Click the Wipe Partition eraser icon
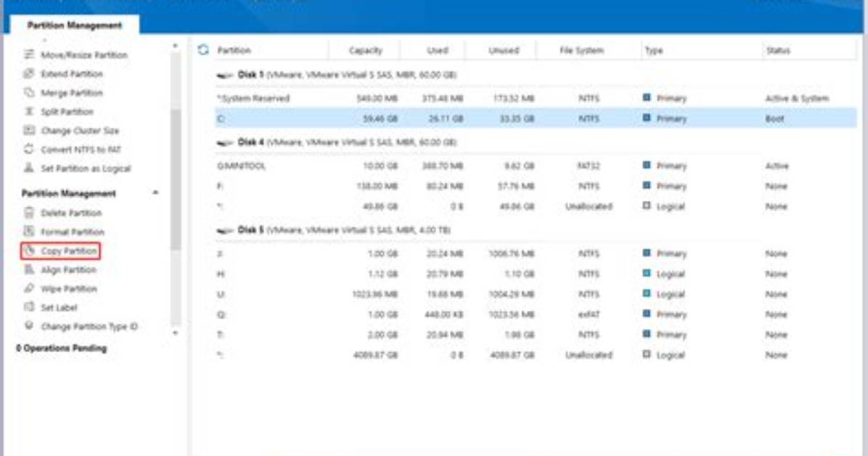This screenshot has height=456, width=868. tap(29, 288)
